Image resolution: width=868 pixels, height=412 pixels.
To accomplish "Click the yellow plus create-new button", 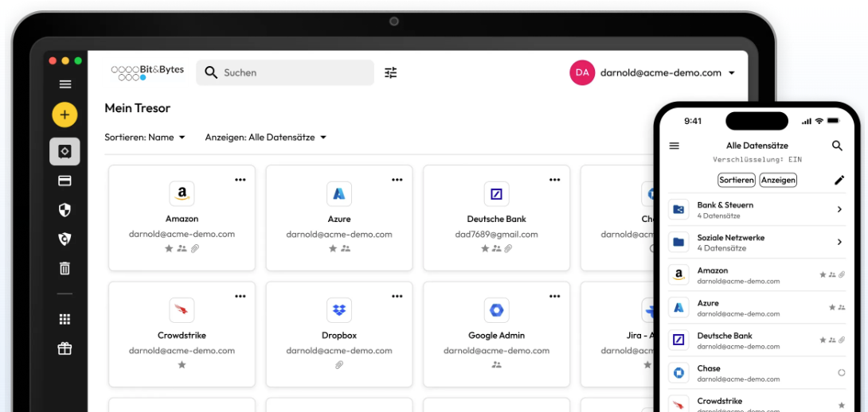I will 65,115.
